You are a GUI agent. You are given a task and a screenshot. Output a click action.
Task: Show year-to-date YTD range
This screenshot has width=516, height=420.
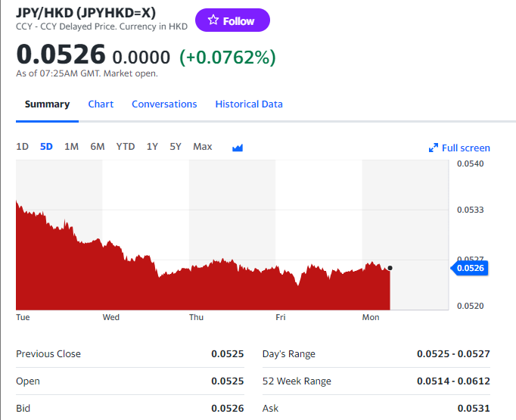click(126, 147)
